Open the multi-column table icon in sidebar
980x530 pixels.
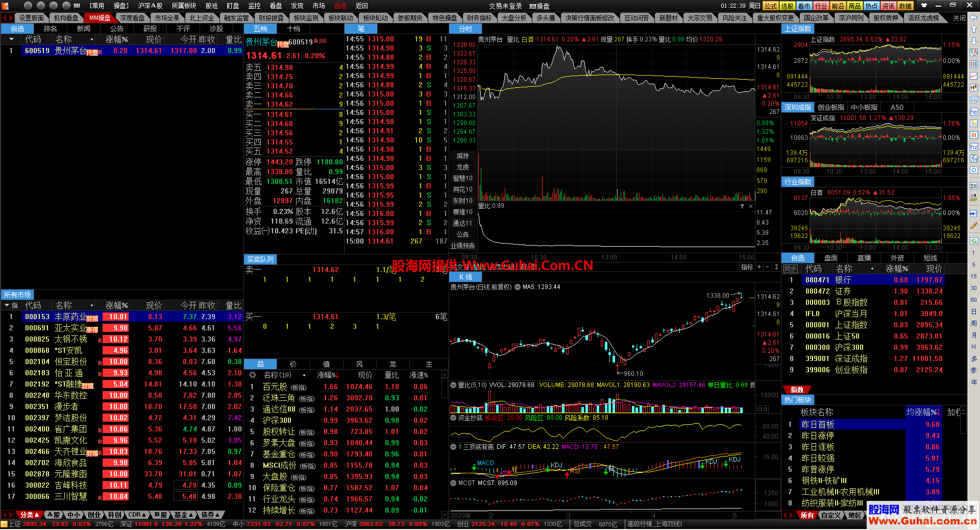974,64
